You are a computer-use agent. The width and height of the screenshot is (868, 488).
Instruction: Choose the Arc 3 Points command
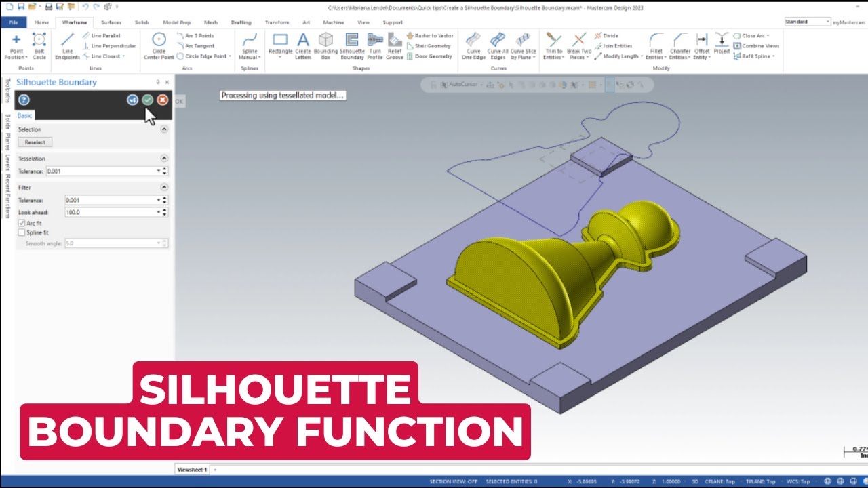pyautogui.click(x=195, y=35)
